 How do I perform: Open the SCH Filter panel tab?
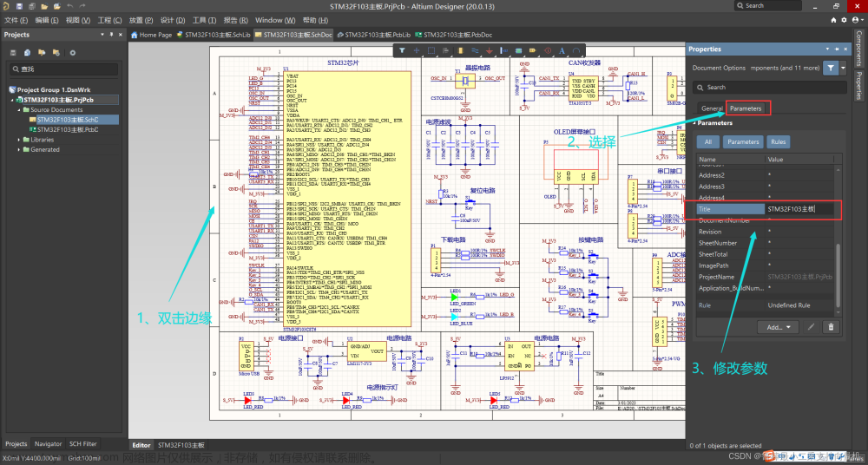click(x=83, y=444)
